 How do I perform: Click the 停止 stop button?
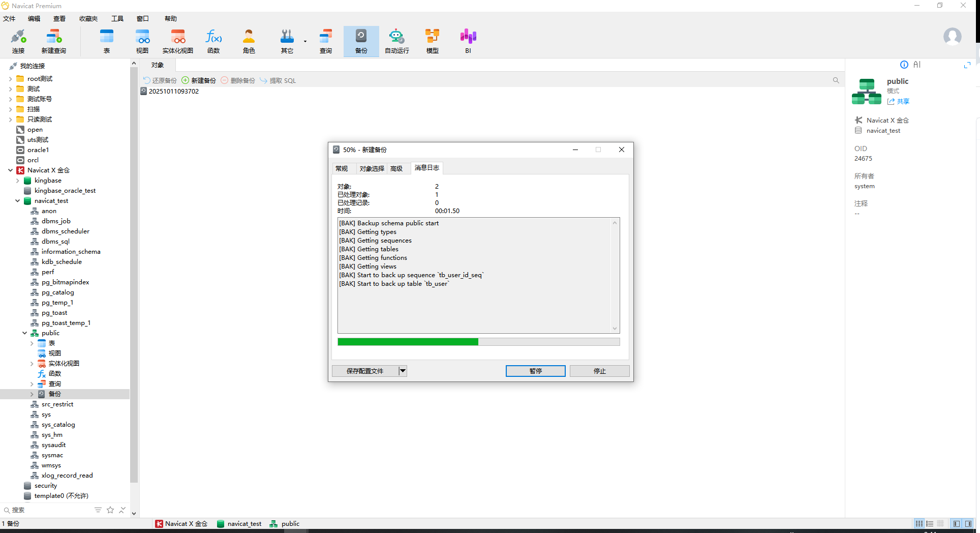[x=600, y=371]
